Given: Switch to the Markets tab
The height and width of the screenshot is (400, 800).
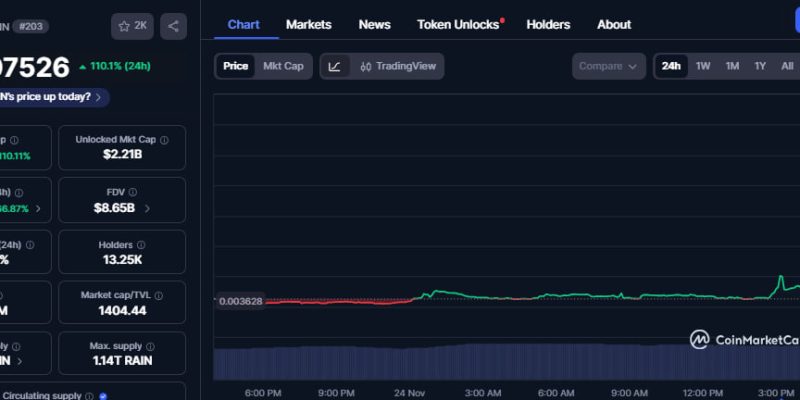Looking at the screenshot, I should coord(308,24).
